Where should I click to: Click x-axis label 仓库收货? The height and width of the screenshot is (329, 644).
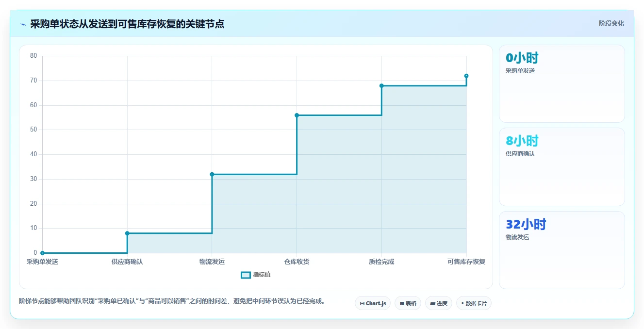(297, 262)
